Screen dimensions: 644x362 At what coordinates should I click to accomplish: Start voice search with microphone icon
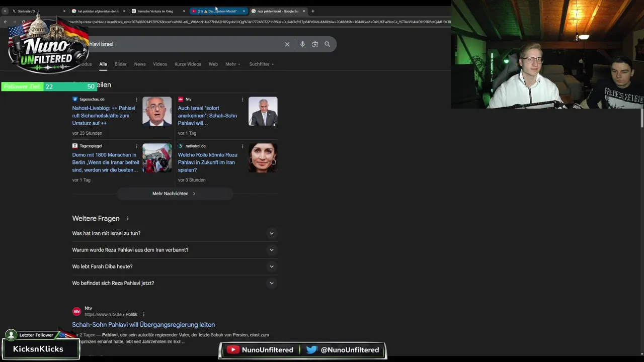[302, 44]
